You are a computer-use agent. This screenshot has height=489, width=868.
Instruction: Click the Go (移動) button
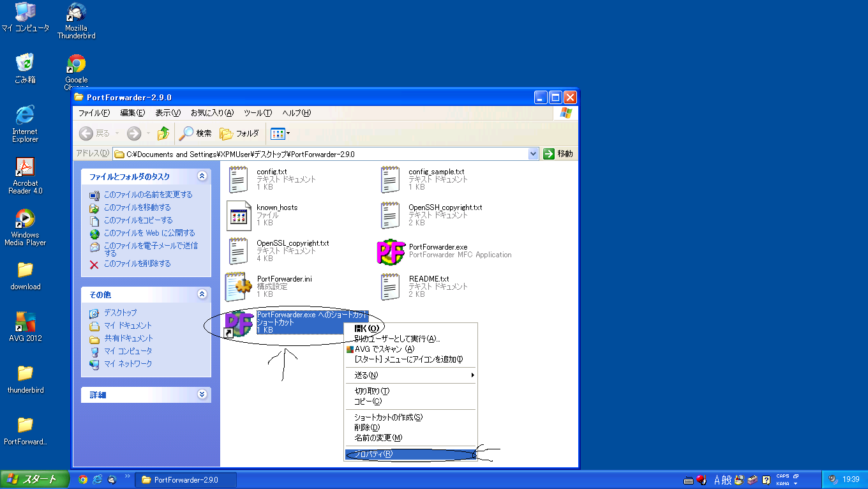coord(558,154)
